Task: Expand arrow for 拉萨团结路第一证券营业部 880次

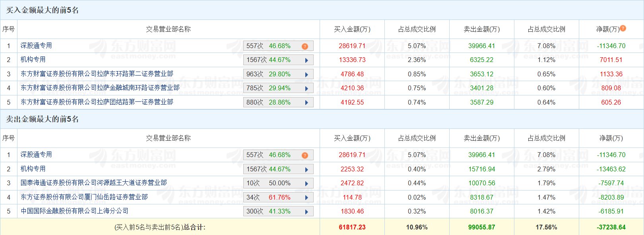Action: pos(306,103)
